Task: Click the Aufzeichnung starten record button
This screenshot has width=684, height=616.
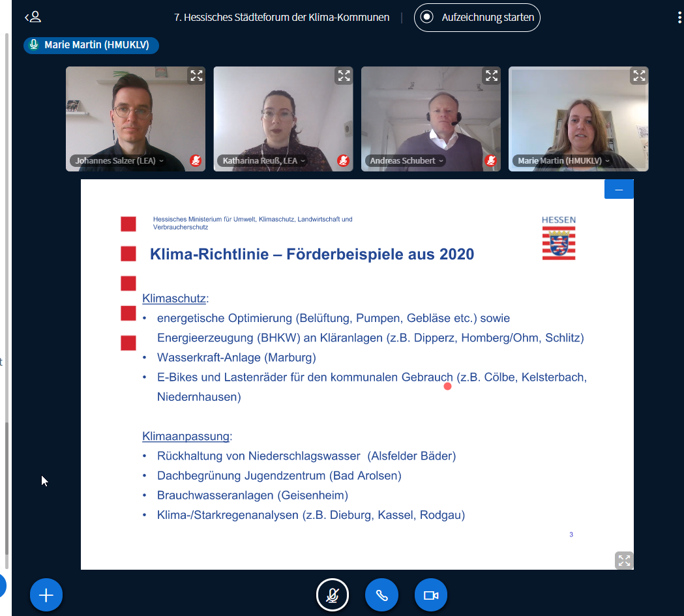Action: click(x=477, y=18)
